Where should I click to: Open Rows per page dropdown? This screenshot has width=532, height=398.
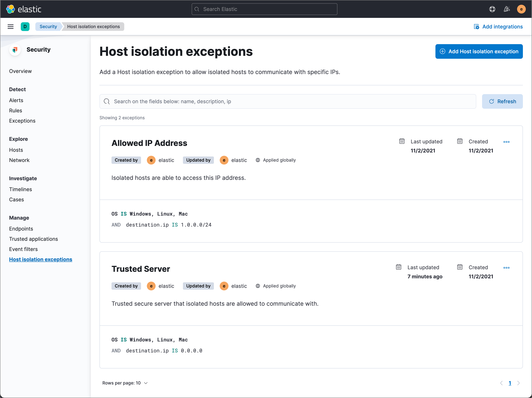click(125, 383)
